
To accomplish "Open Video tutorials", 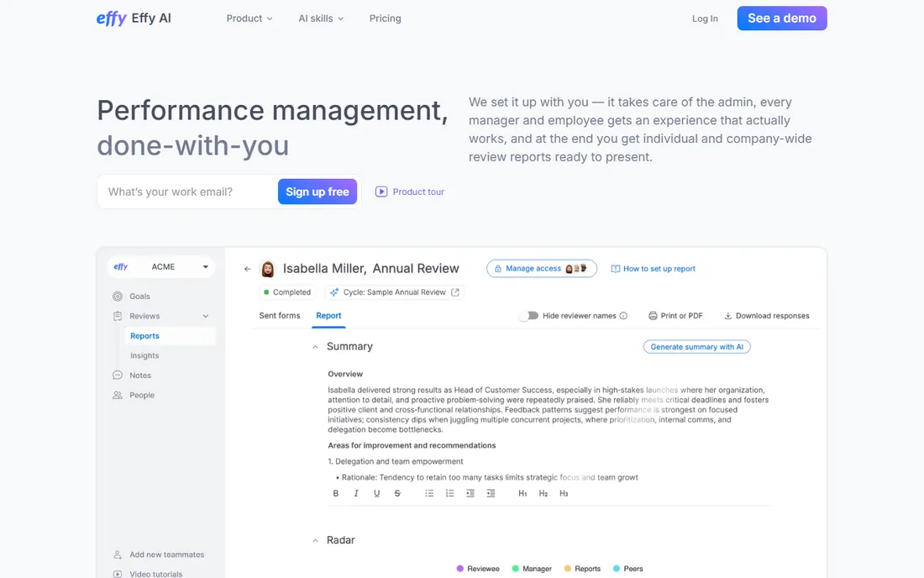I will (149, 574).
